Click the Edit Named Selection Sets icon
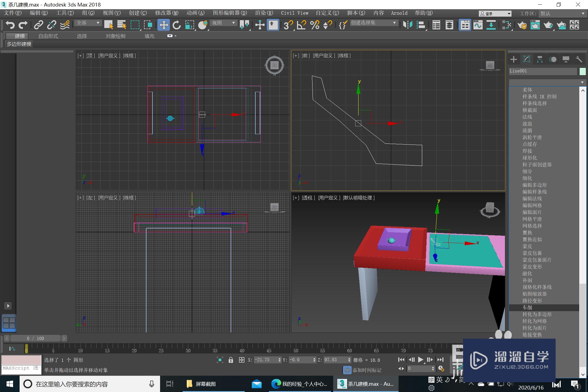 click(x=343, y=25)
